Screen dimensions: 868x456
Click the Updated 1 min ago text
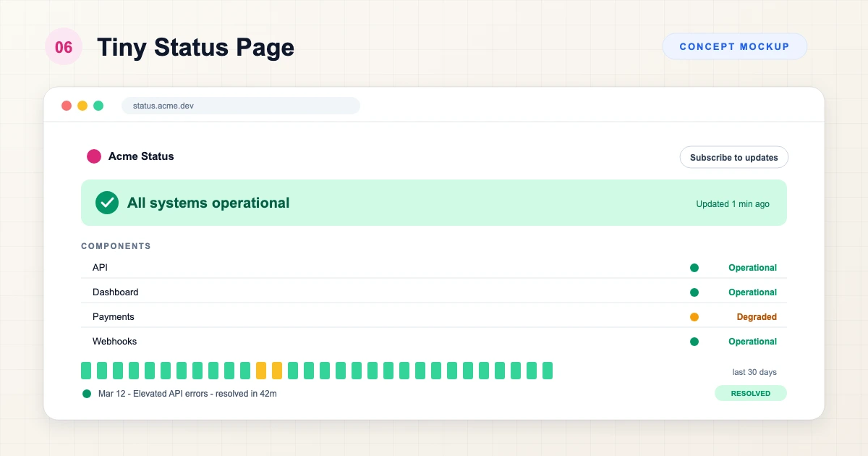click(733, 203)
